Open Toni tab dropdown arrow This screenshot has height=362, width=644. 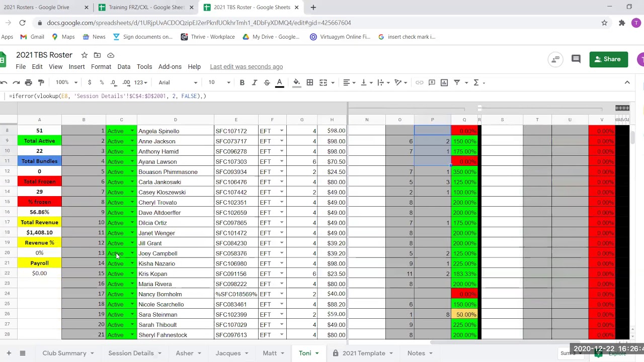(x=316, y=353)
